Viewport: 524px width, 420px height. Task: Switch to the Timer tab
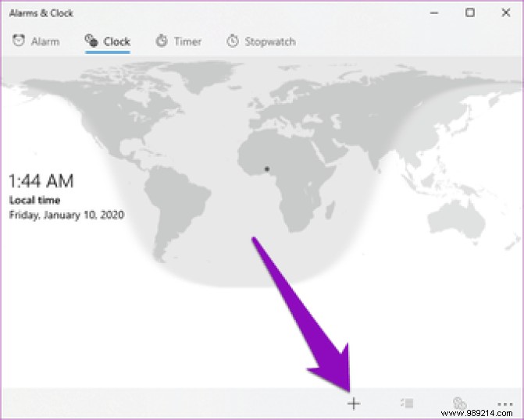(x=179, y=41)
